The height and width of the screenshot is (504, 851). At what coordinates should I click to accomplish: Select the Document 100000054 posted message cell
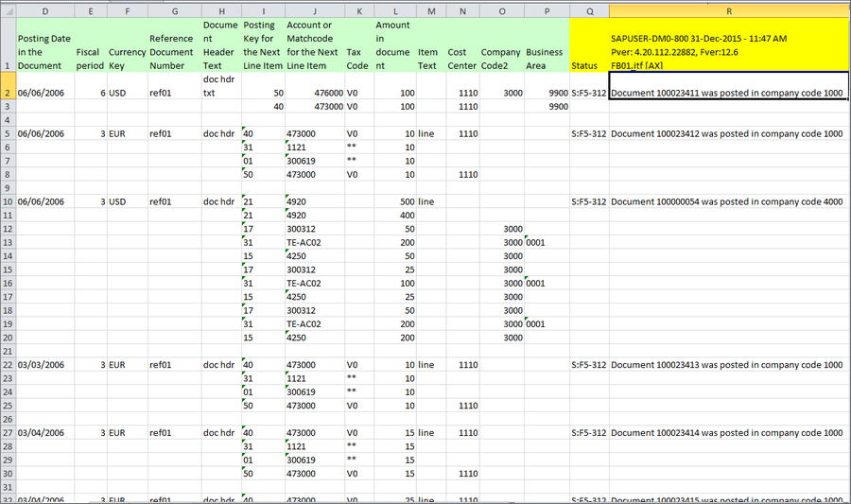pos(726,201)
